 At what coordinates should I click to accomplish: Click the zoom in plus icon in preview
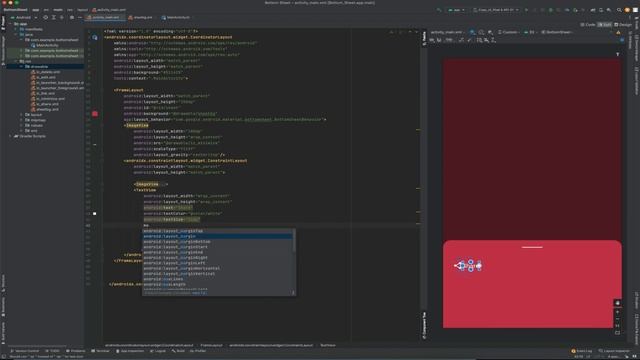(618, 312)
